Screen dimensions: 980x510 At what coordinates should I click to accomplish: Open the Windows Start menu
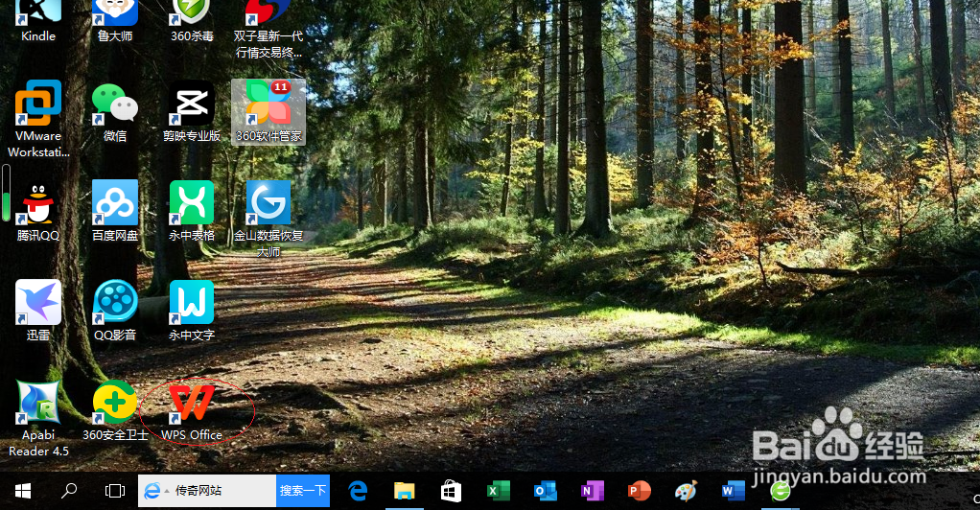click(22, 491)
